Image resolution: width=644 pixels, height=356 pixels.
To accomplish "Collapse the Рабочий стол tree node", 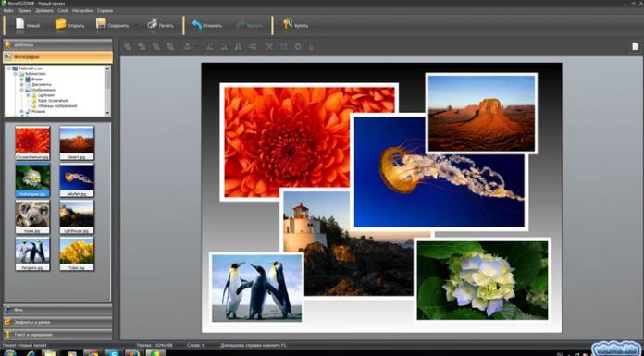I will [x=9, y=68].
